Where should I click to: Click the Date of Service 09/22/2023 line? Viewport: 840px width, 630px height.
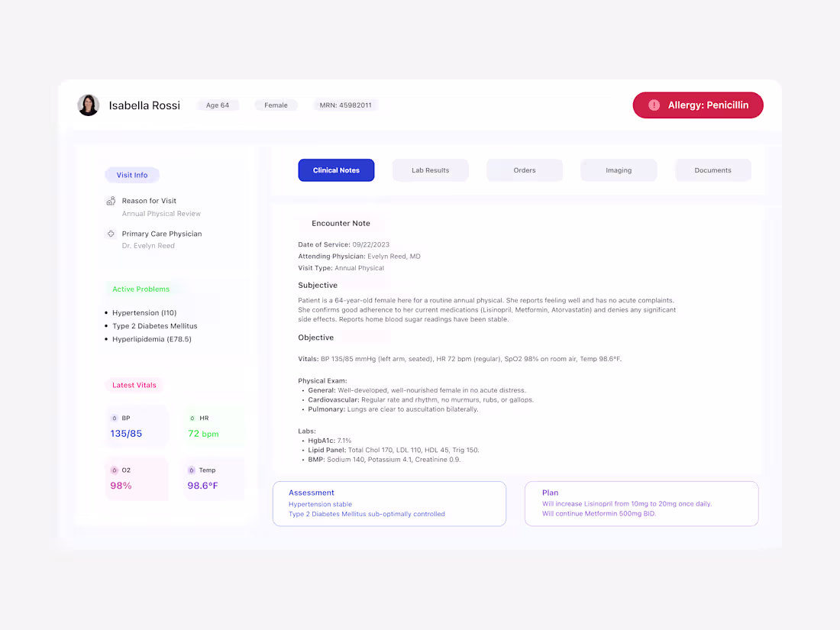[x=344, y=244]
